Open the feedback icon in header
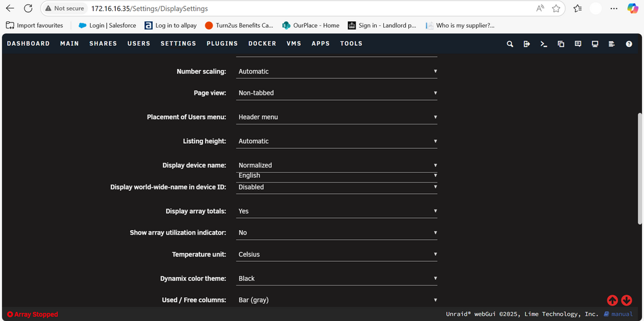Viewport: 644px width, 321px height. [x=578, y=44]
